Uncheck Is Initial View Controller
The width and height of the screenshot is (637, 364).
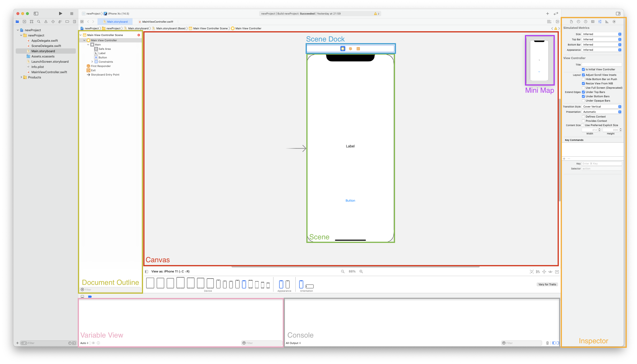click(x=583, y=70)
